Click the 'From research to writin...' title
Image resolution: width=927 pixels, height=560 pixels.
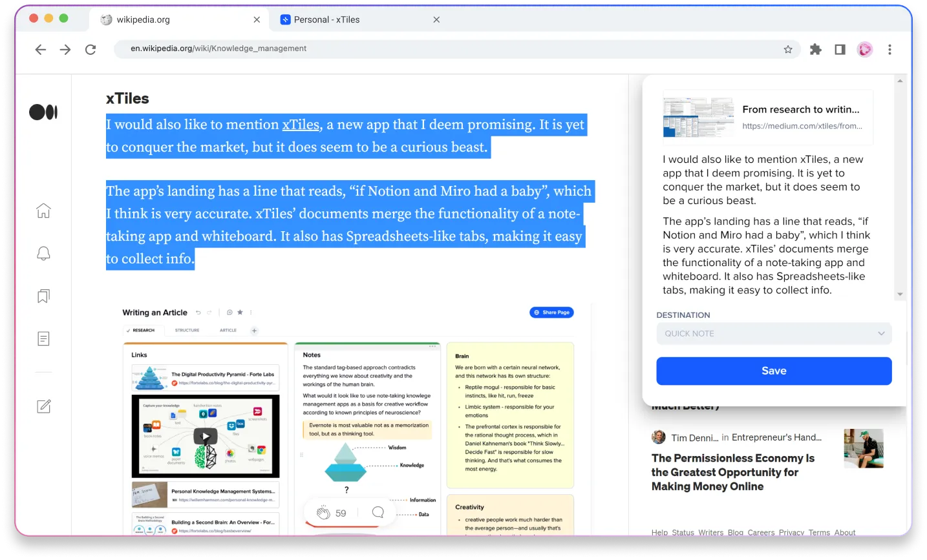click(801, 110)
